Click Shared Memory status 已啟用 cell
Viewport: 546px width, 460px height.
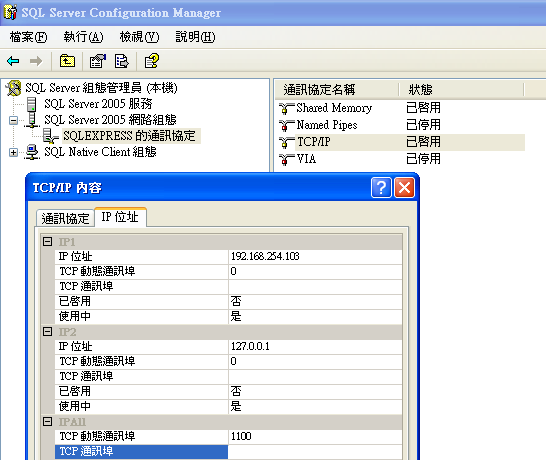tap(423, 108)
